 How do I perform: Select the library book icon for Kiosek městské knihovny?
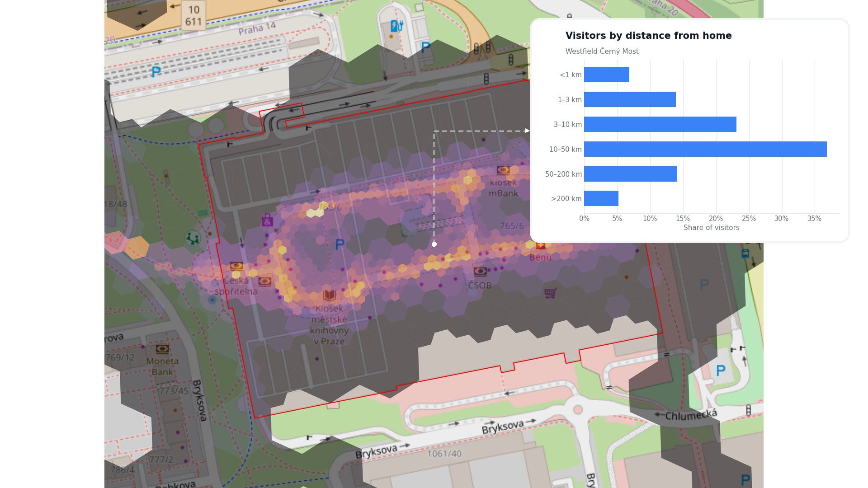[330, 296]
